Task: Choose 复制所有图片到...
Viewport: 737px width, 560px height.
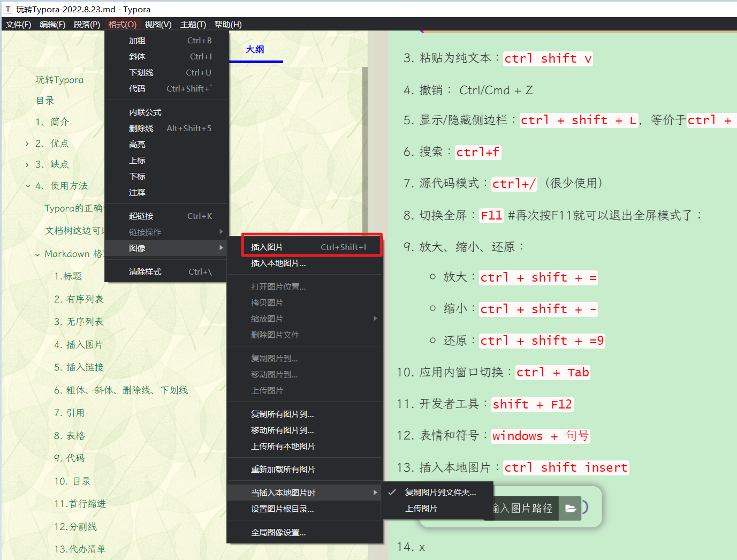Action: [305, 414]
